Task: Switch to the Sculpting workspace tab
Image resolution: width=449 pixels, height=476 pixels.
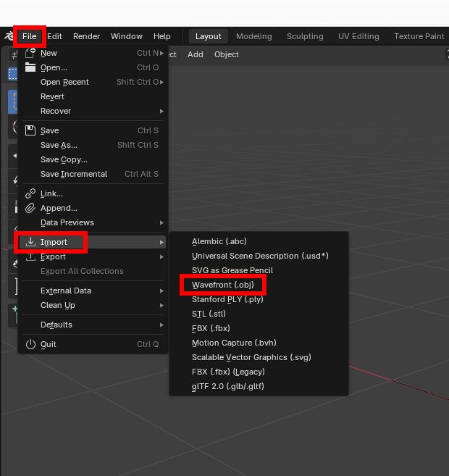Action: 305,36
